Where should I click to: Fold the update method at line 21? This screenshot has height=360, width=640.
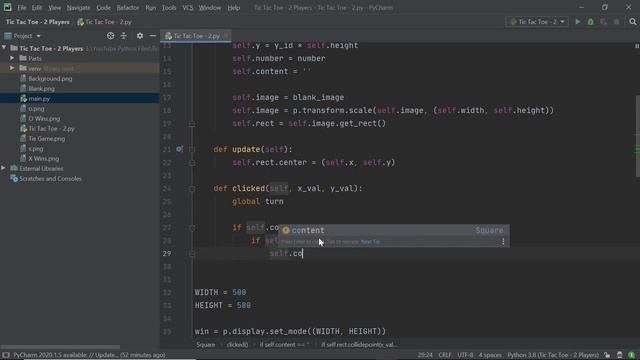coord(192,149)
